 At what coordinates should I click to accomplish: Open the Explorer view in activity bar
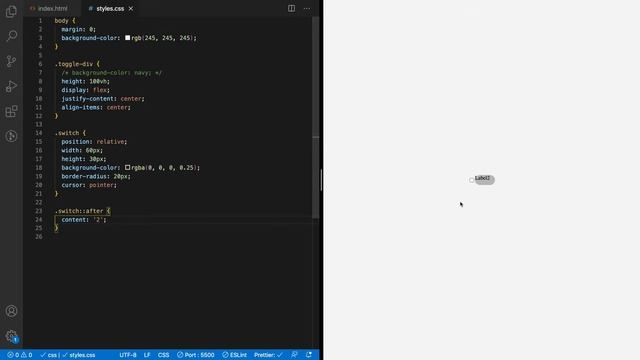click(x=11, y=11)
